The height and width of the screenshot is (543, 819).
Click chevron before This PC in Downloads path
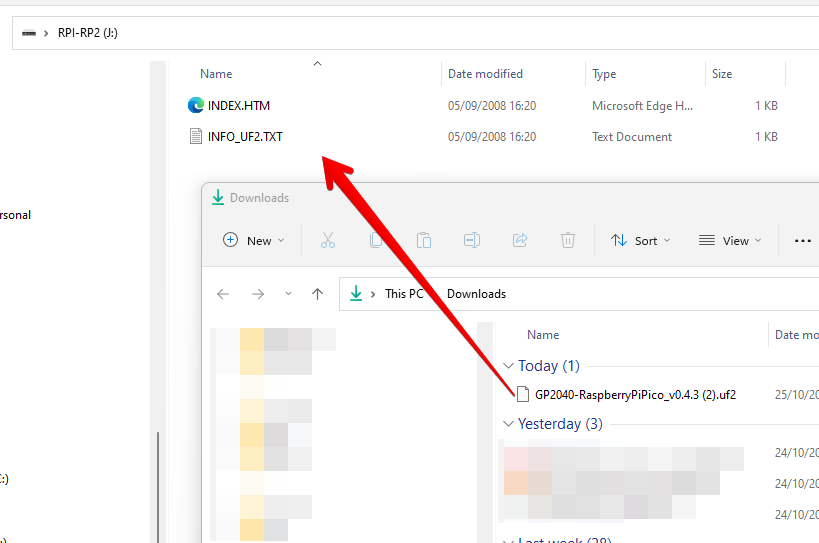373,294
